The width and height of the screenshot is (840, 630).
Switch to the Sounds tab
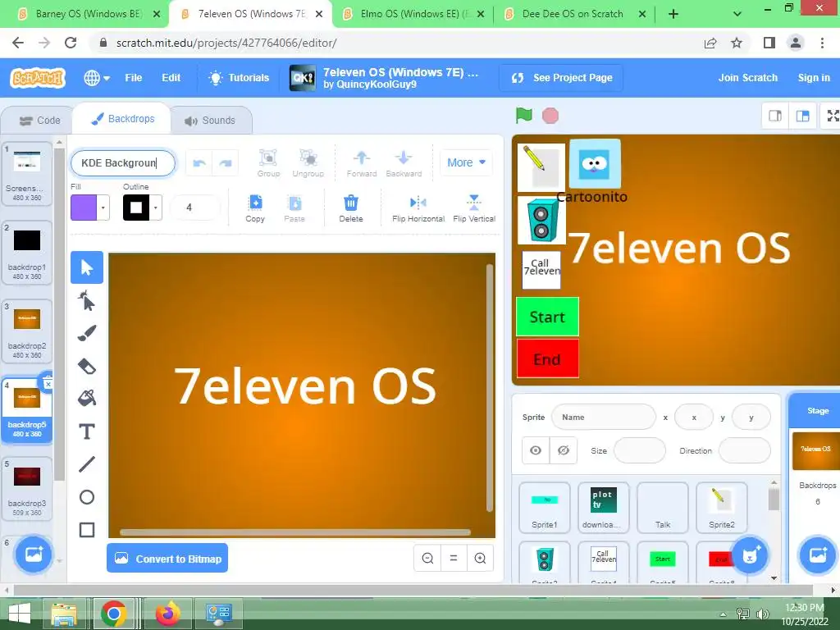211,121
